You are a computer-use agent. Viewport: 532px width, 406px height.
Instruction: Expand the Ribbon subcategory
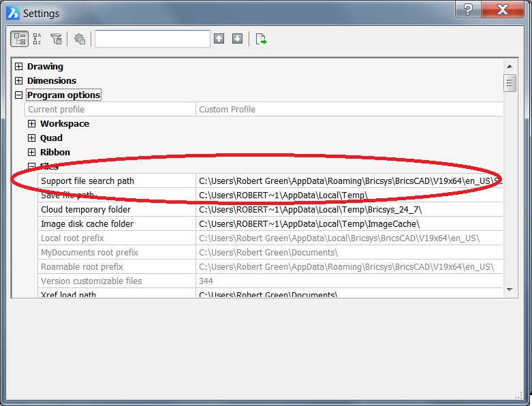click(x=31, y=152)
